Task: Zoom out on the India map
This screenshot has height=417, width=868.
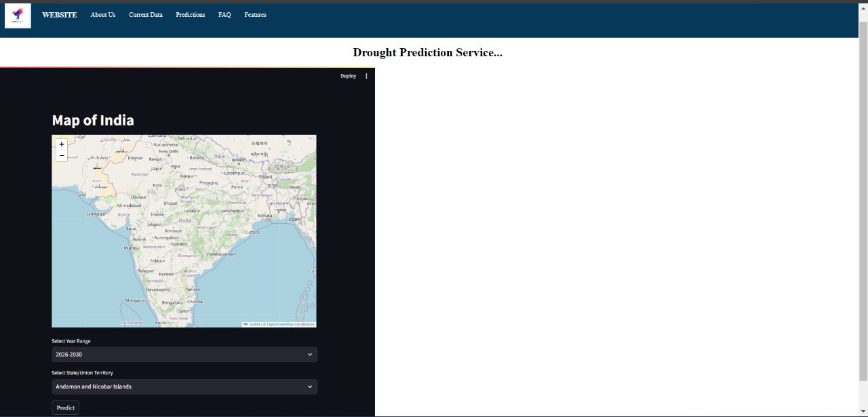Action: 62,155
